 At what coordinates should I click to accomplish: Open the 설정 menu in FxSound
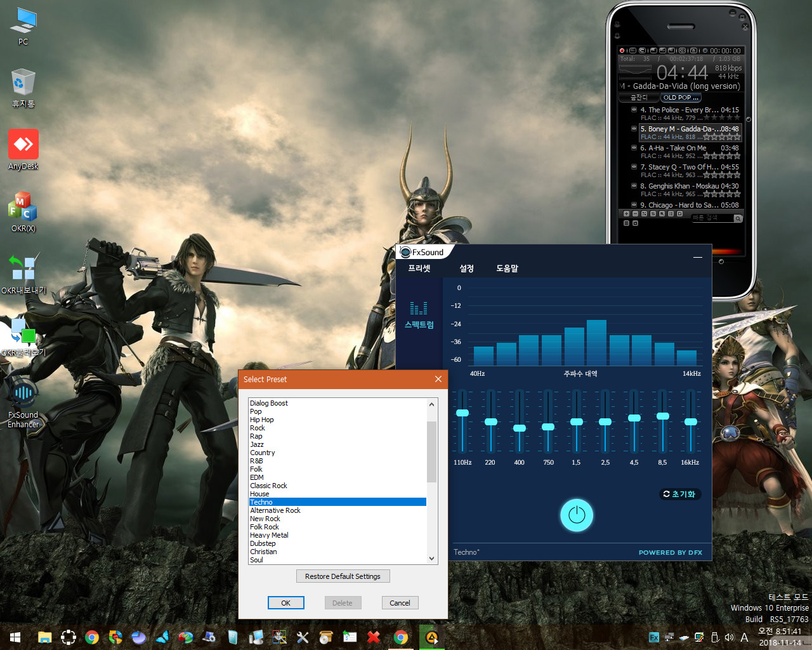(467, 269)
